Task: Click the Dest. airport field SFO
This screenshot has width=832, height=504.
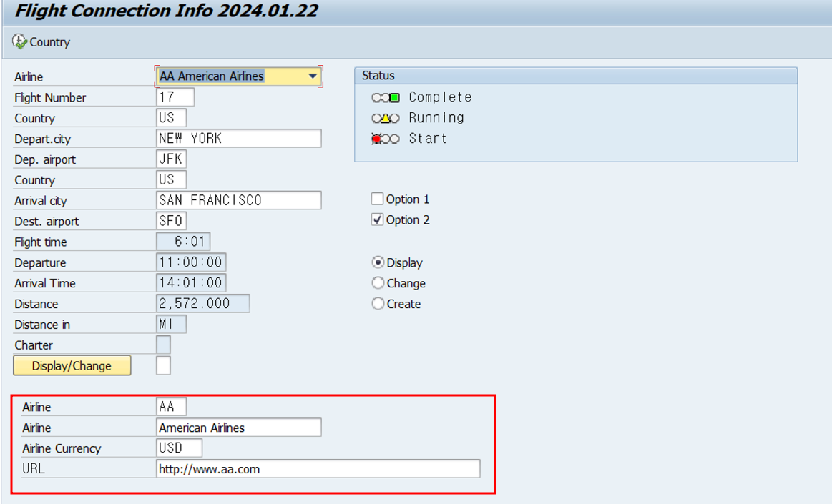Action: coord(172,221)
